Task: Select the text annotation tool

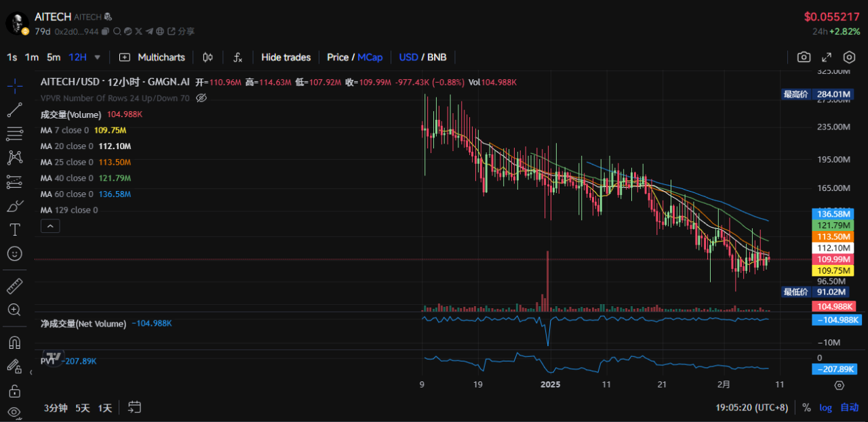Action: click(14, 229)
